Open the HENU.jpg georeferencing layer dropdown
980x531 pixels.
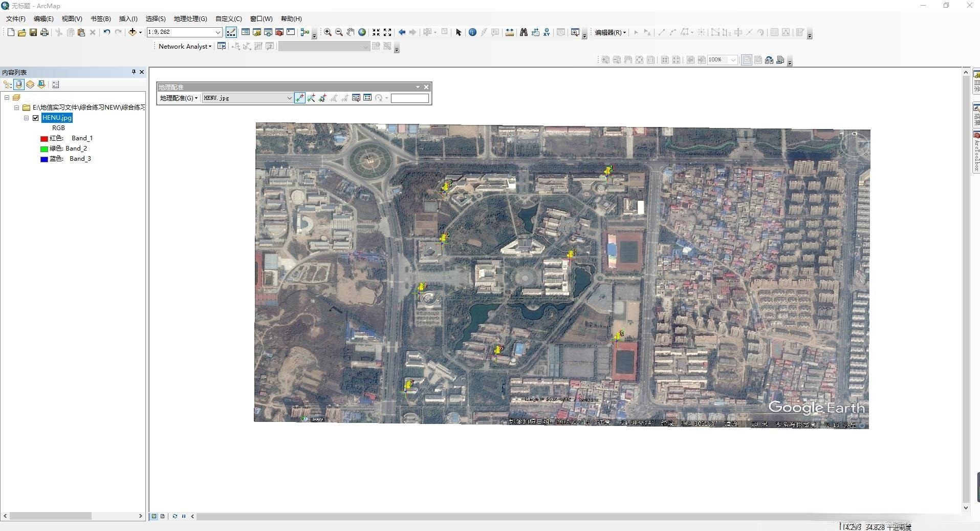click(289, 98)
